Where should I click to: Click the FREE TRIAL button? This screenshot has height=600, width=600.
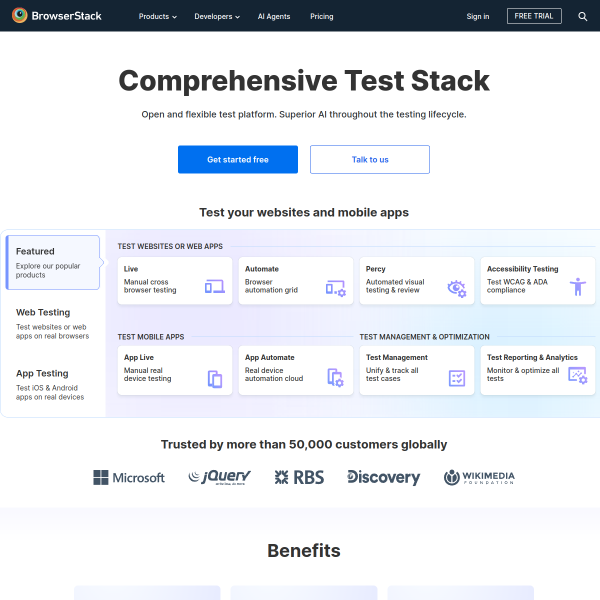click(x=534, y=16)
